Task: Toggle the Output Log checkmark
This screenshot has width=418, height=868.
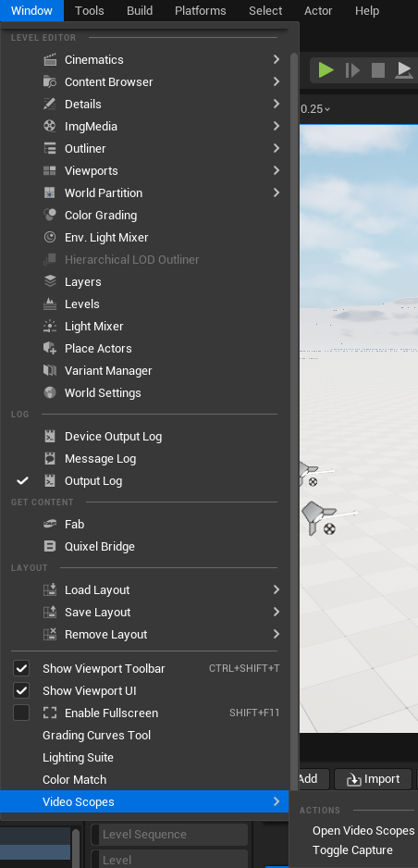Action: click(x=22, y=480)
